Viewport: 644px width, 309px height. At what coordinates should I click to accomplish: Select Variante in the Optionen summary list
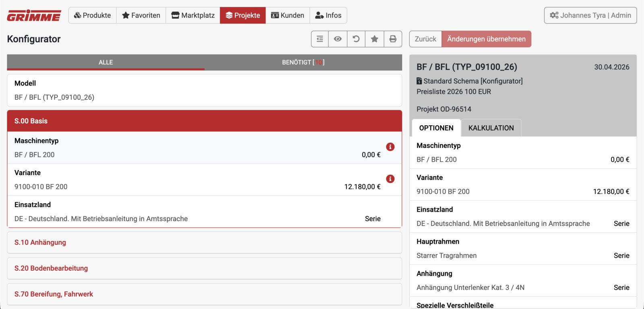pyautogui.click(x=523, y=185)
